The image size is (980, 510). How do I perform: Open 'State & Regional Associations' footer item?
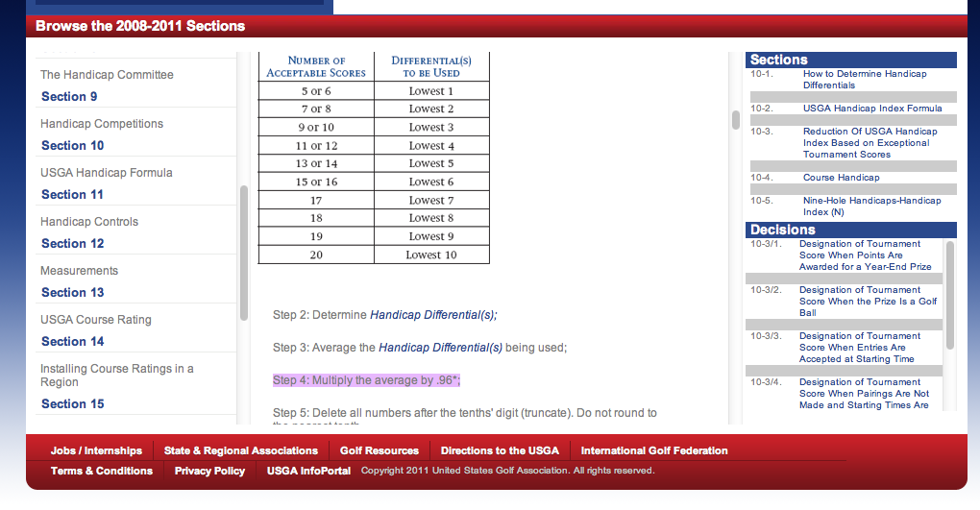[x=240, y=450]
